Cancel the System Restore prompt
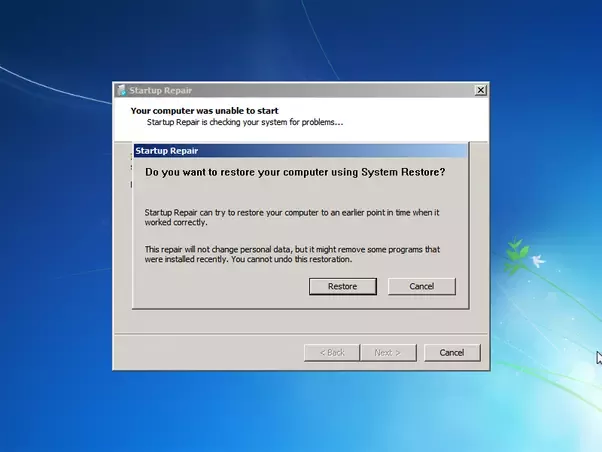This screenshot has height=452, width=602. (422, 286)
